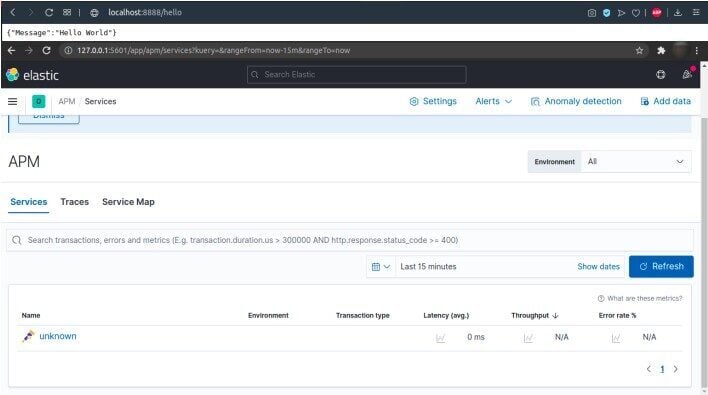Open the tab grid icon in the top browser
Viewport: 708px width, 395px height.
click(x=67, y=12)
